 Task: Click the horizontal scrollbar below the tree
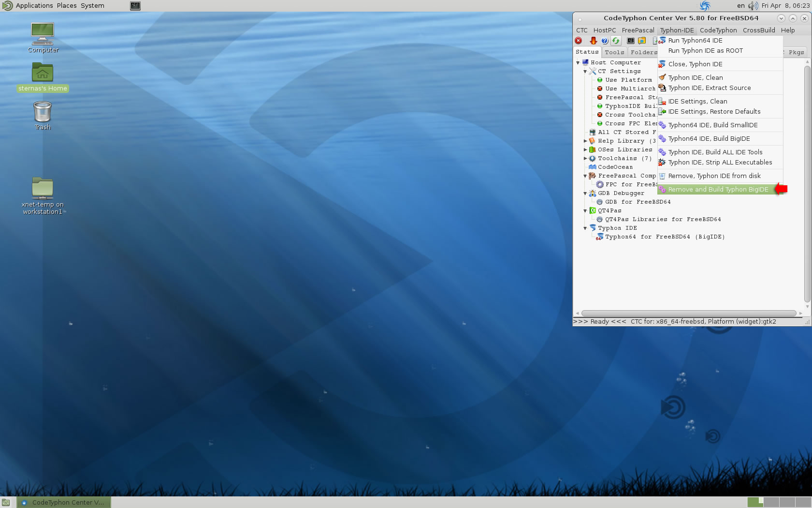[689, 313]
